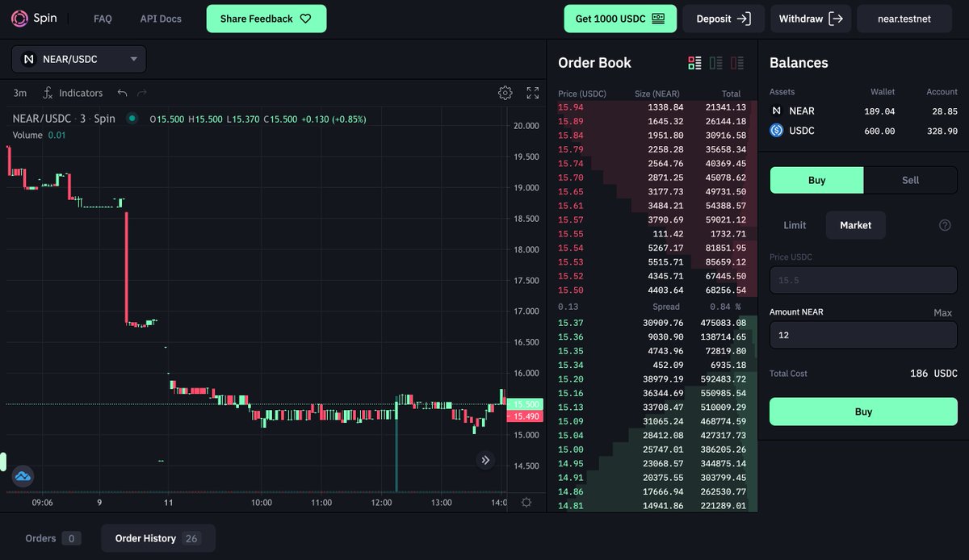Click the market order help question icon
Screen dimensions: 969x560
(945, 225)
